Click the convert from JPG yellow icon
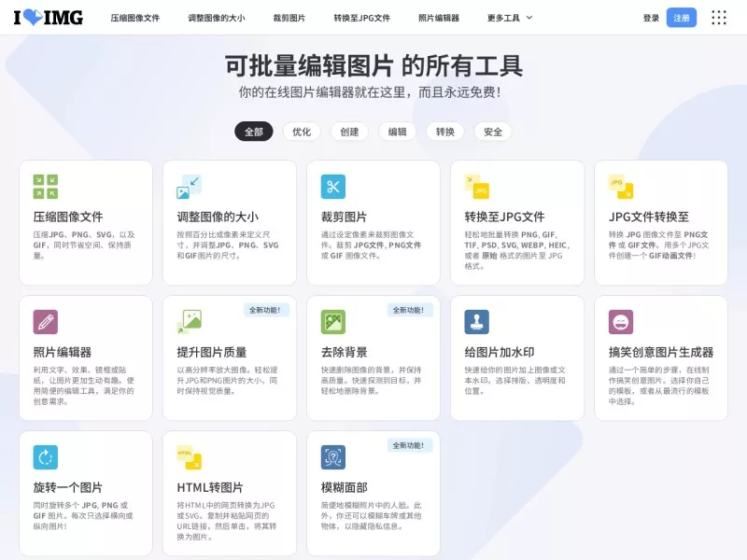 (x=621, y=186)
